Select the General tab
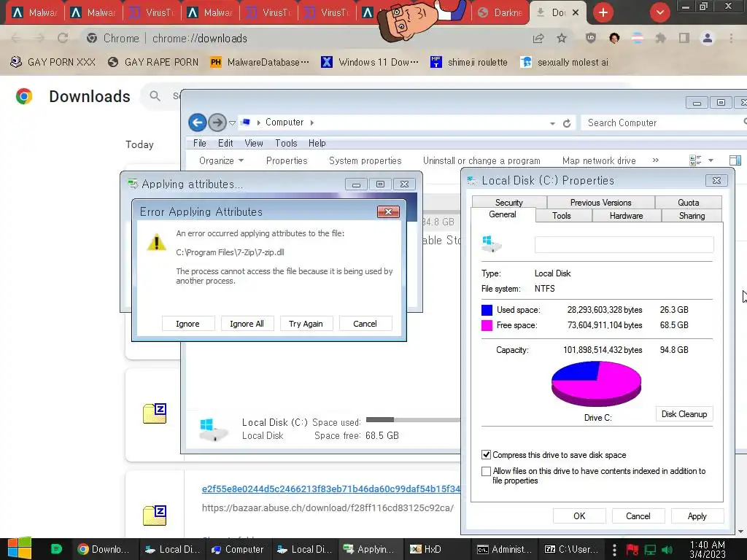This screenshot has height=560, width=747. [x=503, y=214]
